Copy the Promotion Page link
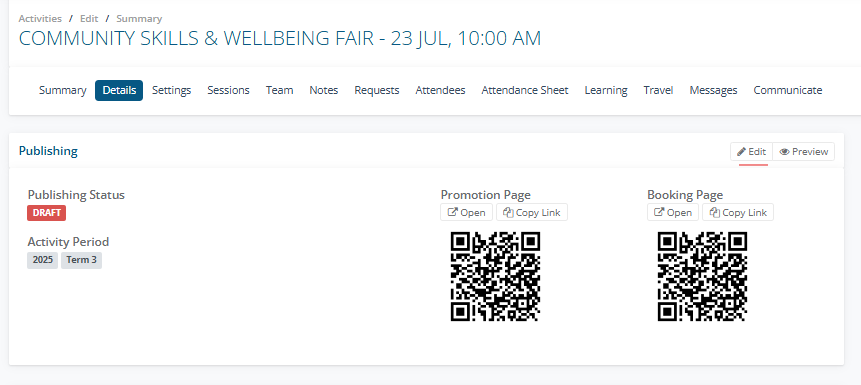The width and height of the screenshot is (861, 385). 532,213
